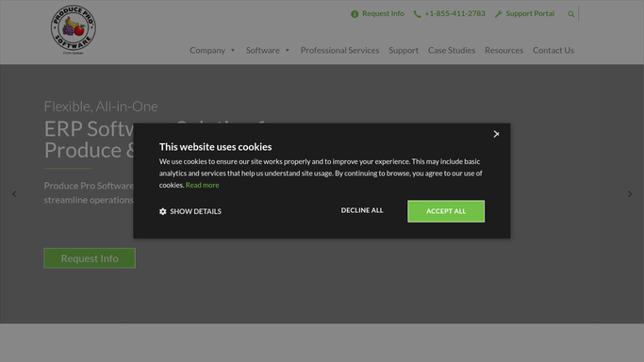The height and width of the screenshot is (362, 644).
Task: Click the 'This website uses cookies' heading
Action: [x=215, y=146]
